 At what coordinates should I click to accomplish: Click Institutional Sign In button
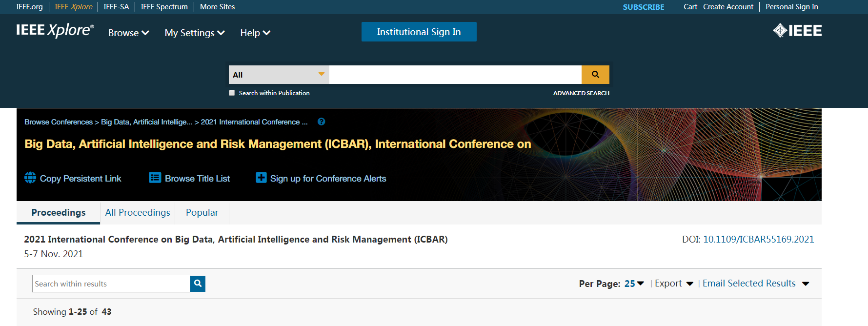[x=419, y=32]
